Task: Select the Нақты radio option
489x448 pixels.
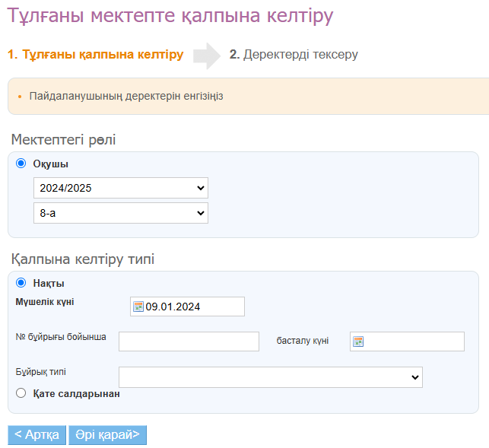Action: pos(21,283)
